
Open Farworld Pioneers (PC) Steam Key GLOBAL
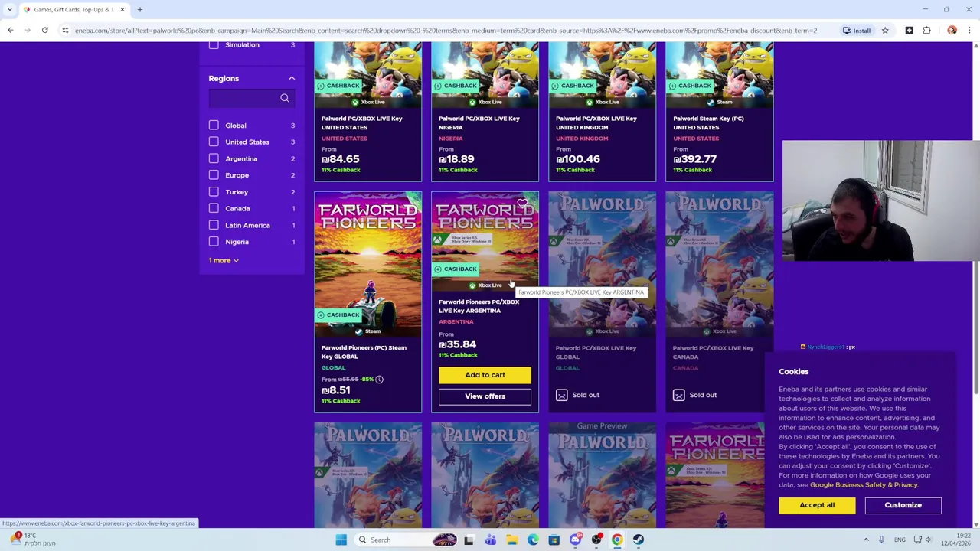point(364,352)
